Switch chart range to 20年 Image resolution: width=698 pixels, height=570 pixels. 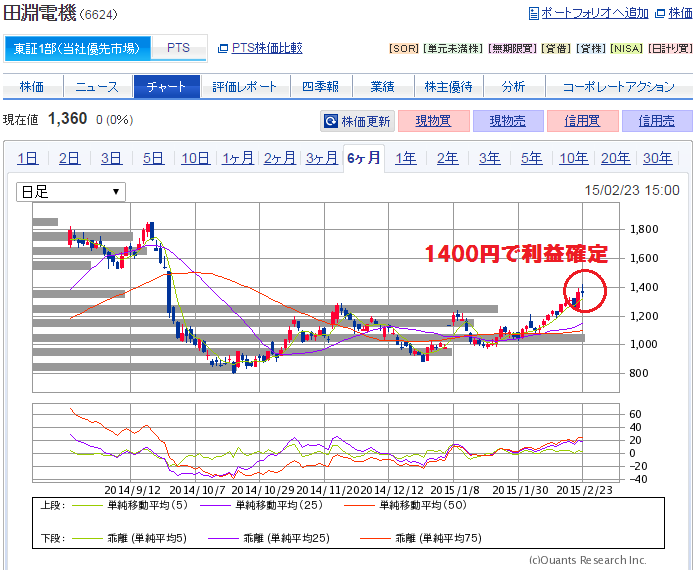[x=616, y=158]
